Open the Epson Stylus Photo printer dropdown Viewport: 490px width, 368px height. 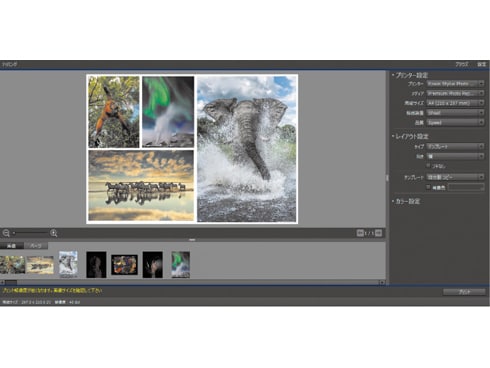455,84
